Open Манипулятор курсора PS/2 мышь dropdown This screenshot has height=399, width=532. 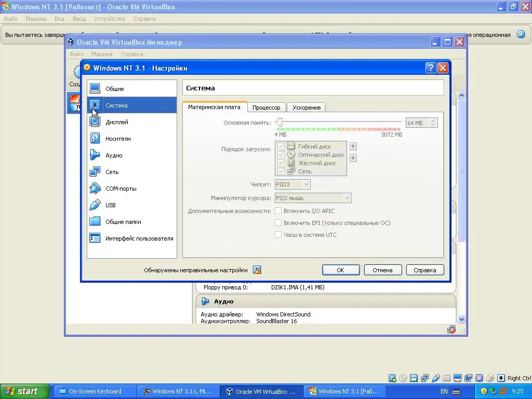[313, 198]
